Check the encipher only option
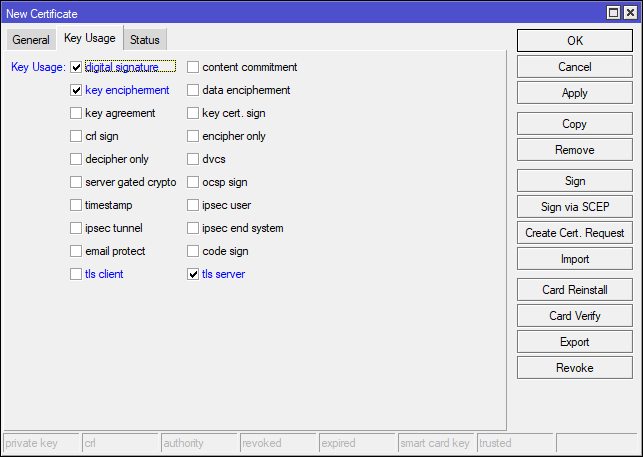 coord(193,136)
